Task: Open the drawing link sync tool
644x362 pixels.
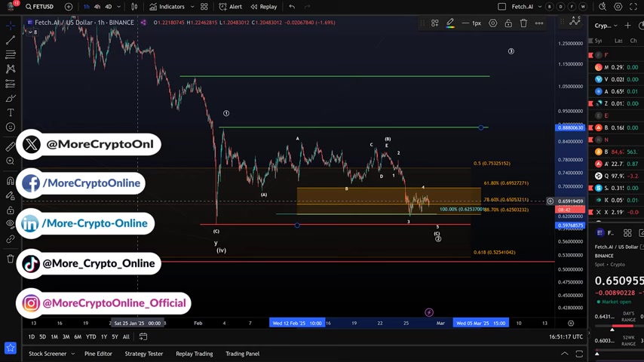Action: [11, 239]
